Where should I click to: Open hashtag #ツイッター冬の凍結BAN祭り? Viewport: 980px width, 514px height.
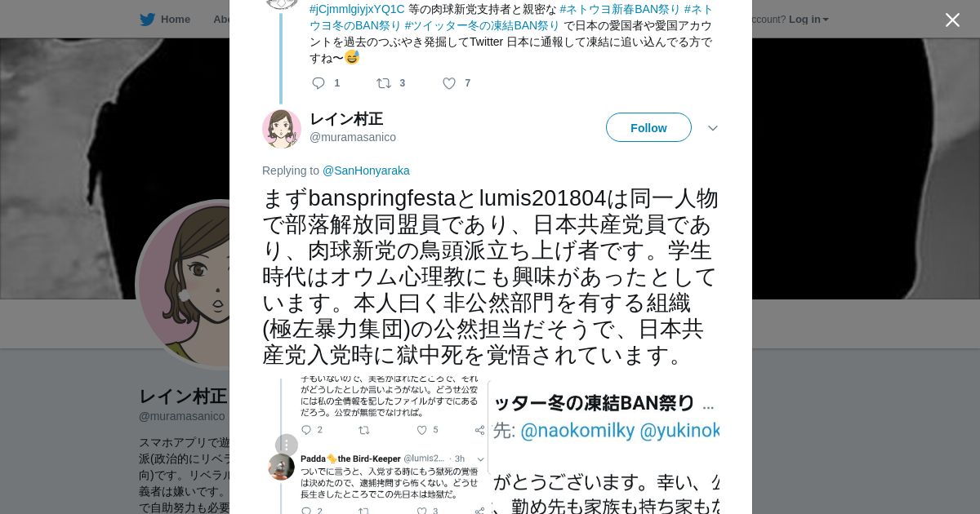tap(482, 25)
